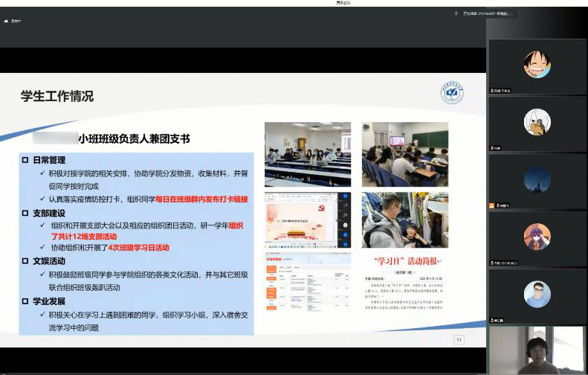This screenshot has width=588, height=375.
Task: Select the grinning straw-hat cartoon avatar
Action: (537, 65)
